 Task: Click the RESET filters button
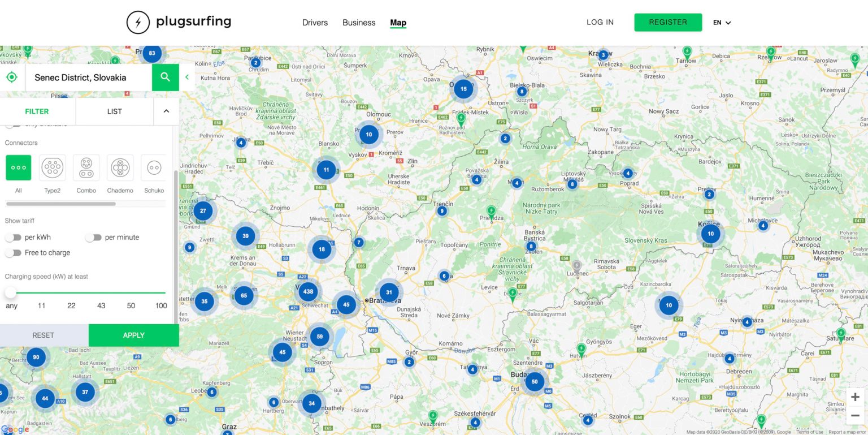pos(44,335)
